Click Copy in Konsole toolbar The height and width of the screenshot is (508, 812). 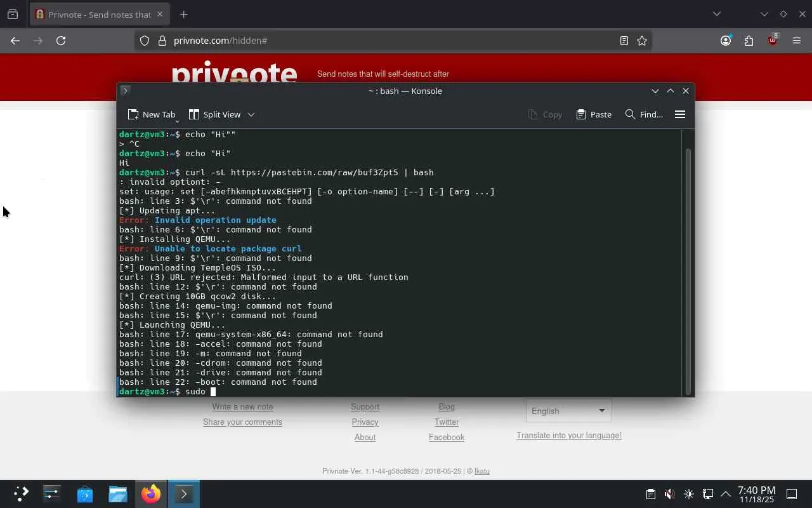[545, 114]
